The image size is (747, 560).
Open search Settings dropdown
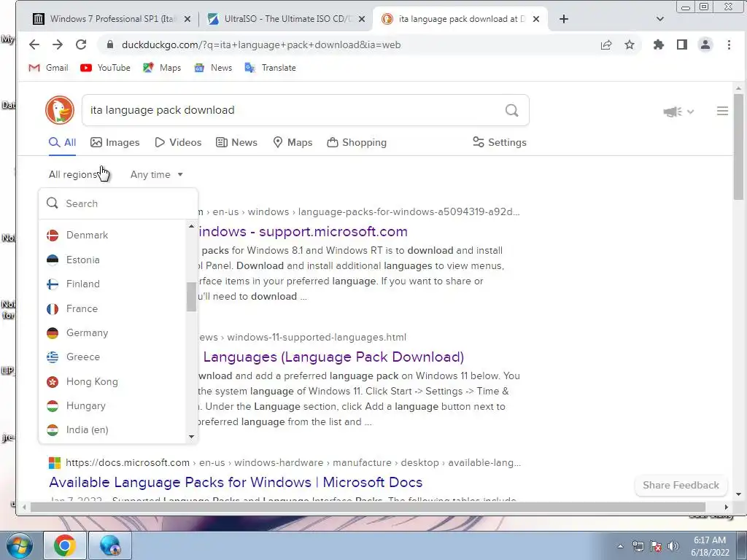(x=499, y=142)
